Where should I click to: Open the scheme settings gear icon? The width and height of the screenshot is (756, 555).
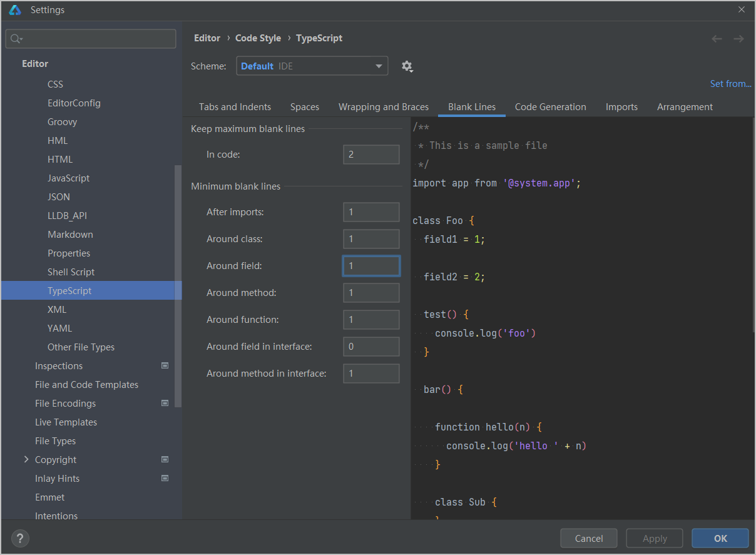click(x=407, y=66)
